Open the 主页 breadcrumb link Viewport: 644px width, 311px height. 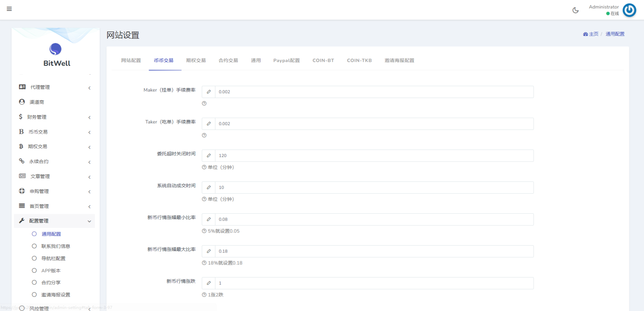point(593,34)
